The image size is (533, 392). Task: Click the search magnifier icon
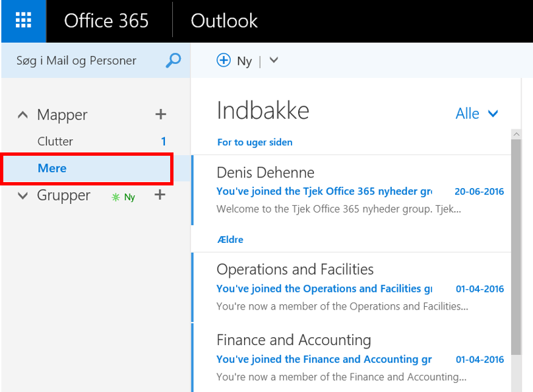173,61
